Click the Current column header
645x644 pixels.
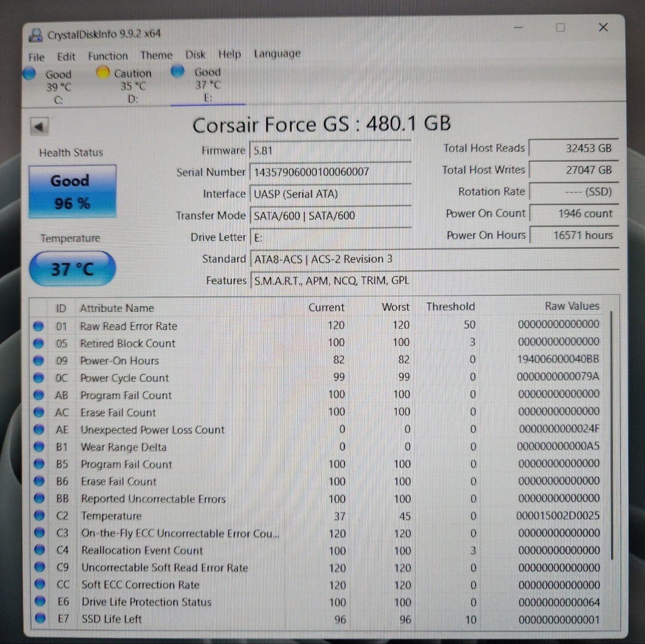326,307
